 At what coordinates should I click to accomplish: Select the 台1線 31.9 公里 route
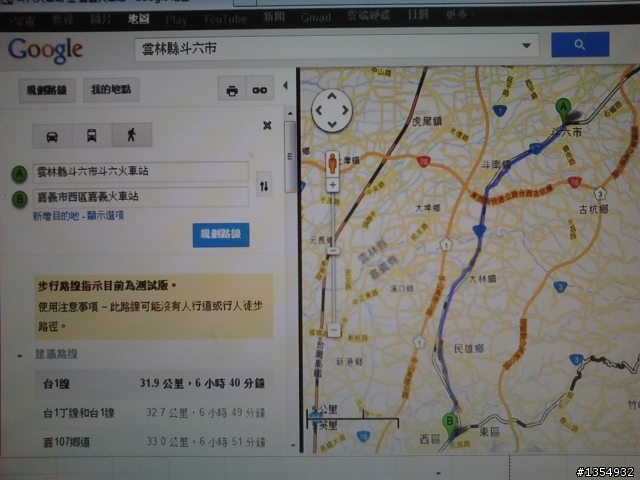point(154,384)
